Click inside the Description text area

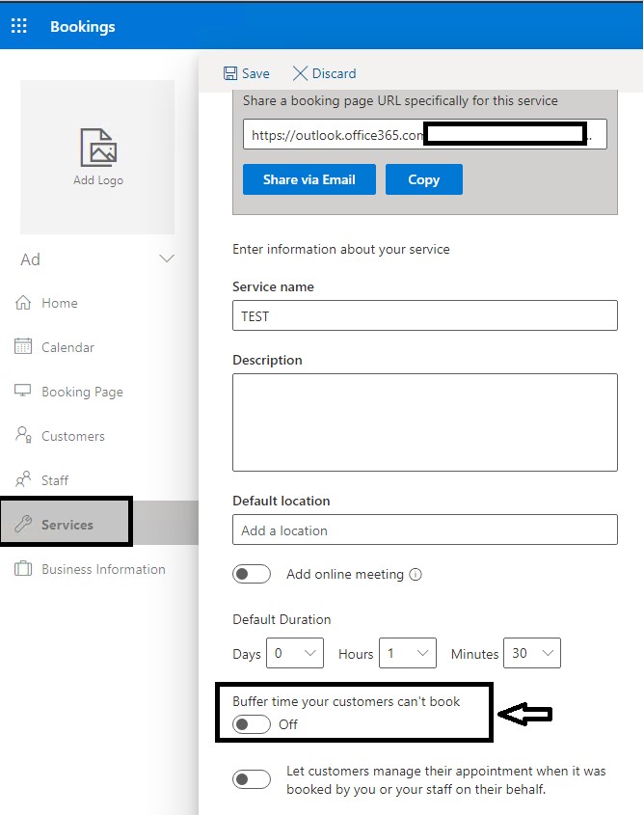tap(425, 422)
